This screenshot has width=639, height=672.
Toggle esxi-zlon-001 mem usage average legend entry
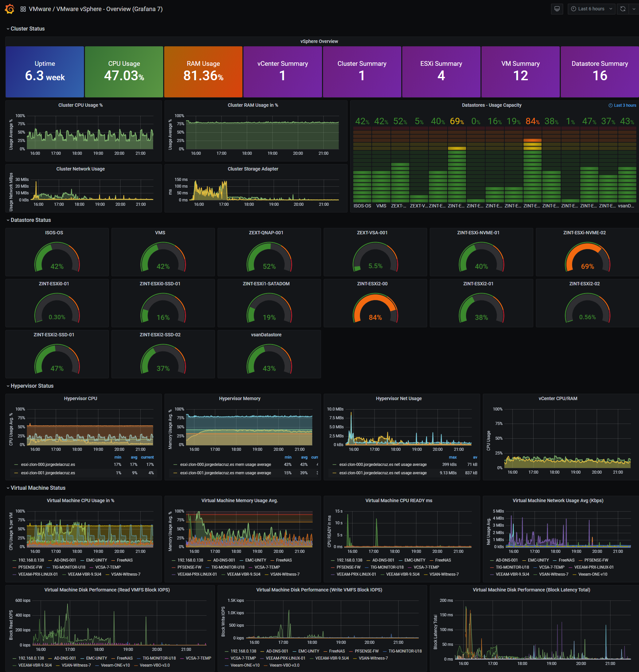pos(226,473)
